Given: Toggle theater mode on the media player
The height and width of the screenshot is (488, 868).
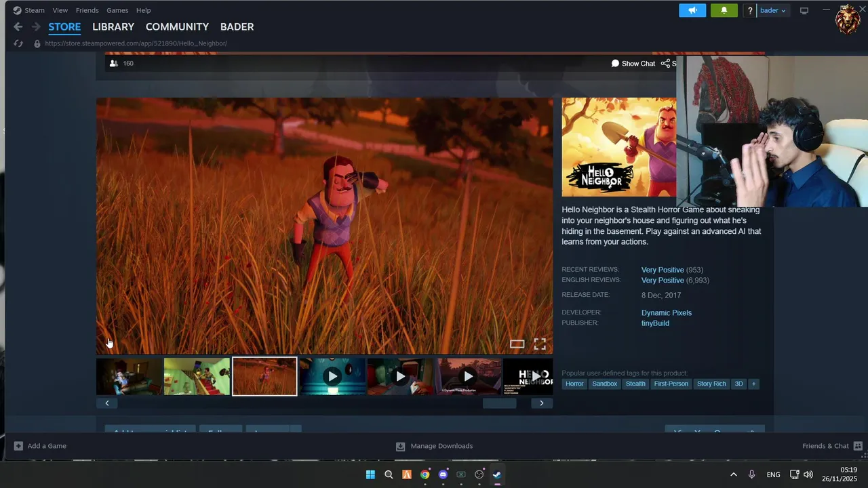Looking at the screenshot, I should 517,344.
